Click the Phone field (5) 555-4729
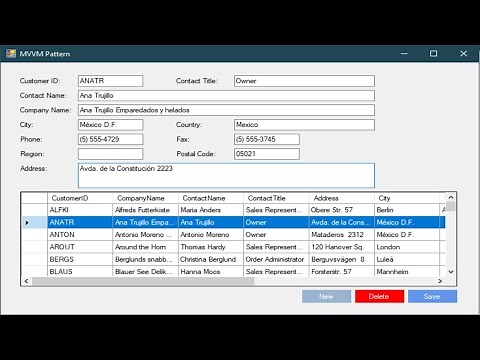This screenshot has height=360, width=480. (110, 139)
